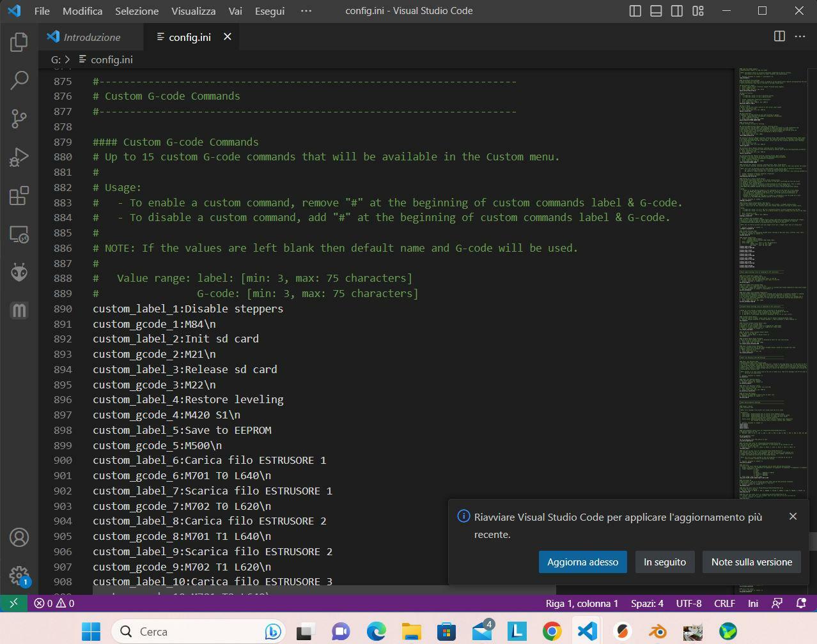Open the Accounts menu icon
Screen dimensions: 817x644
coord(19,537)
